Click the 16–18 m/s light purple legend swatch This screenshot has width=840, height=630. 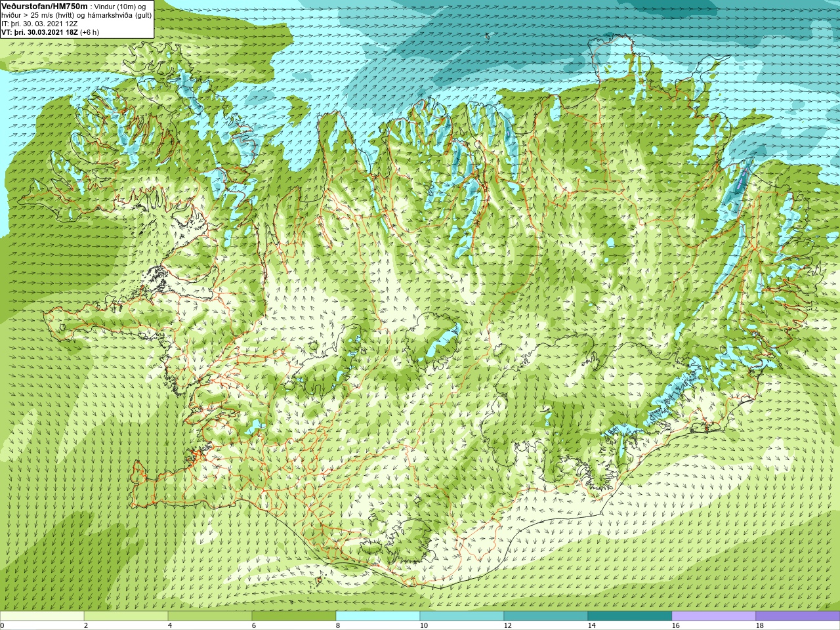point(714,616)
